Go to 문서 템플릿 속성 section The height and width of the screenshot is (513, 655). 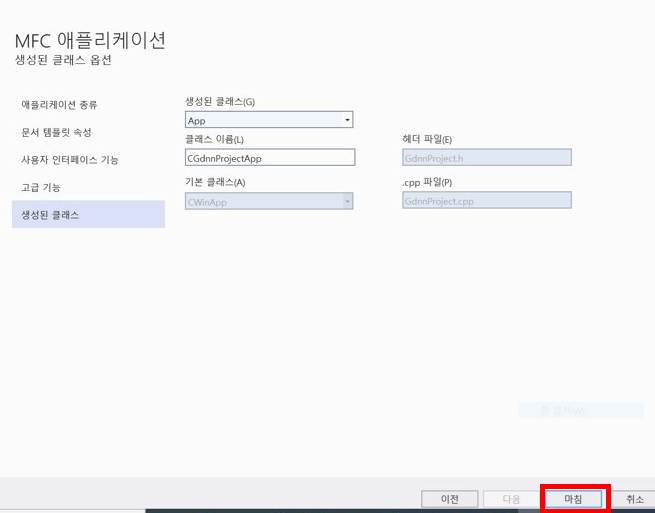coord(56,132)
